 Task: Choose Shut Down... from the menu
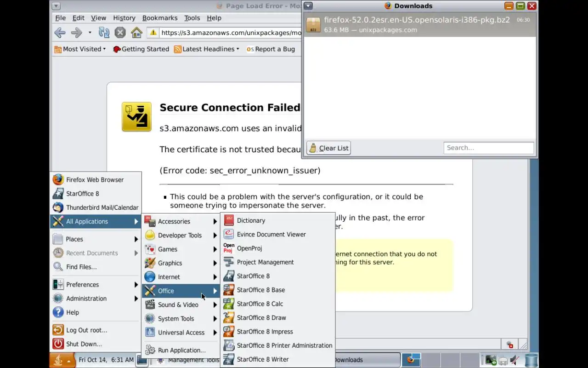(x=96, y=344)
